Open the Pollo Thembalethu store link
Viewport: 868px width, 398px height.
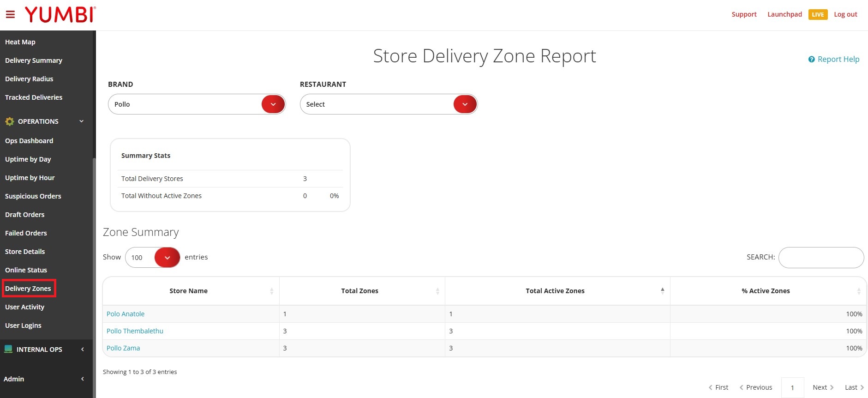(135, 331)
